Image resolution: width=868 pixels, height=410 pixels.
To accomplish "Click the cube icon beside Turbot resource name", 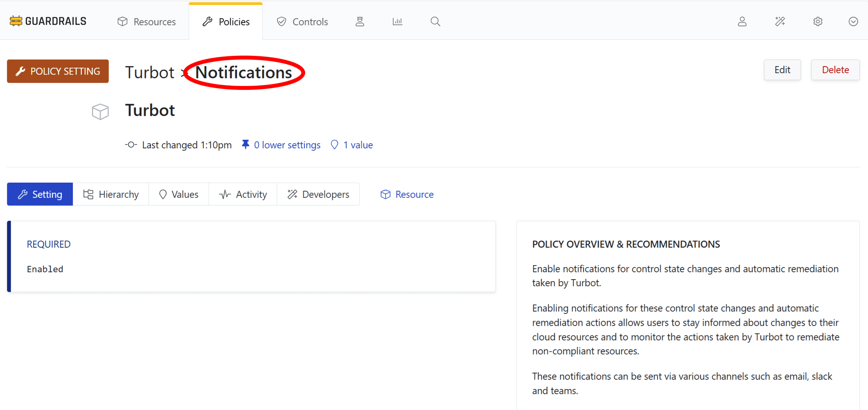I will click(x=100, y=111).
